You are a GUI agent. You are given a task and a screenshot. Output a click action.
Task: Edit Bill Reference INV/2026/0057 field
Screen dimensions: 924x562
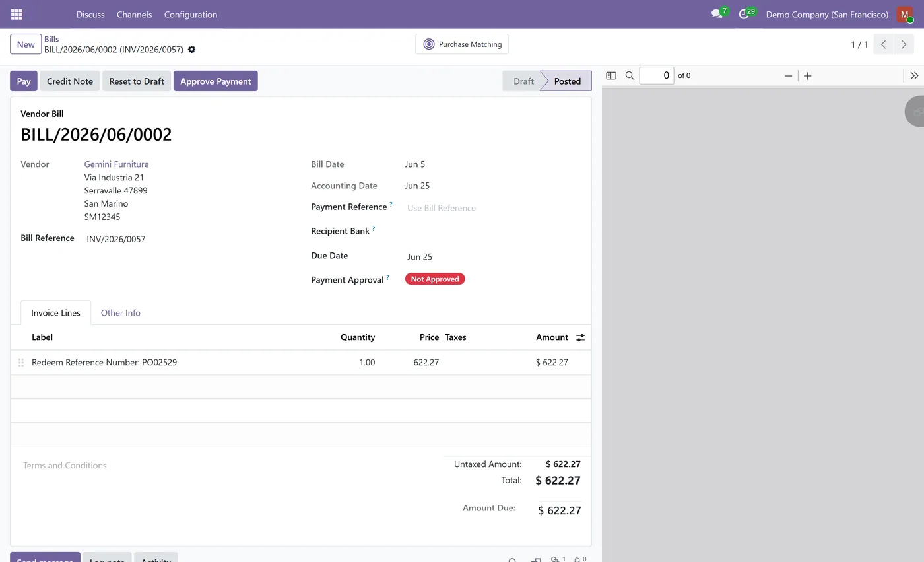(x=188, y=239)
